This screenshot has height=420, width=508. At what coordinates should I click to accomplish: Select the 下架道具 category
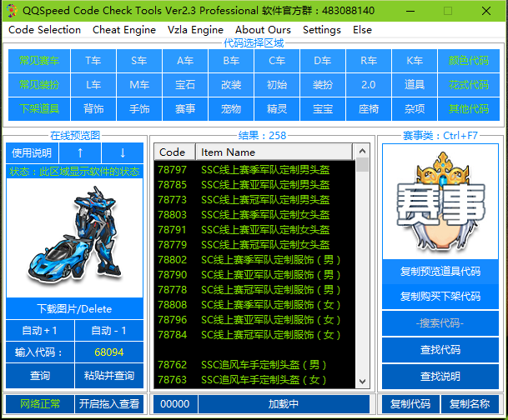(39, 109)
